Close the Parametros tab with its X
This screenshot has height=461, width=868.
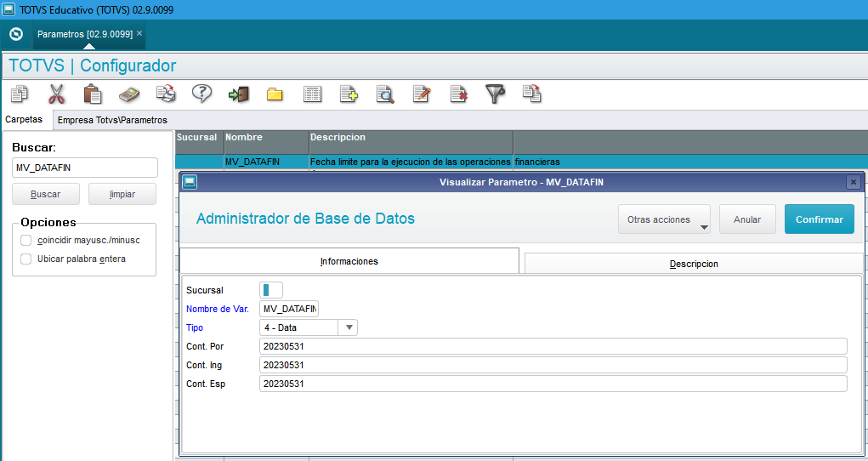[x=139, y=34]
